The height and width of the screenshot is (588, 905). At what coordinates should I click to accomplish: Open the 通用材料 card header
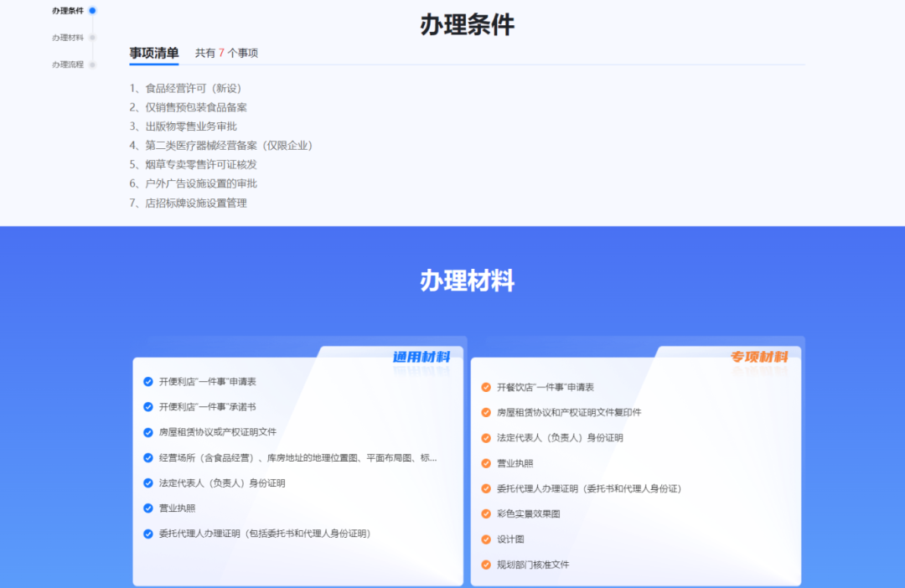click(x=421, y=357)
